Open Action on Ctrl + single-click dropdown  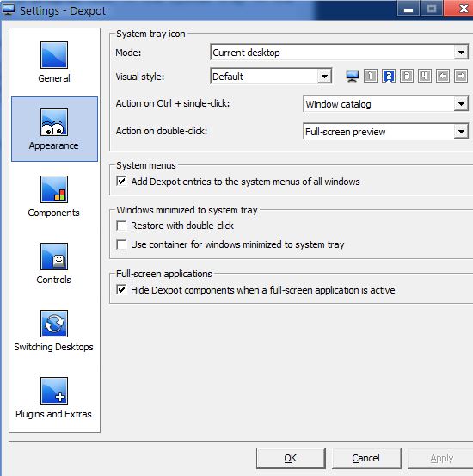click(x=385, y=104)
